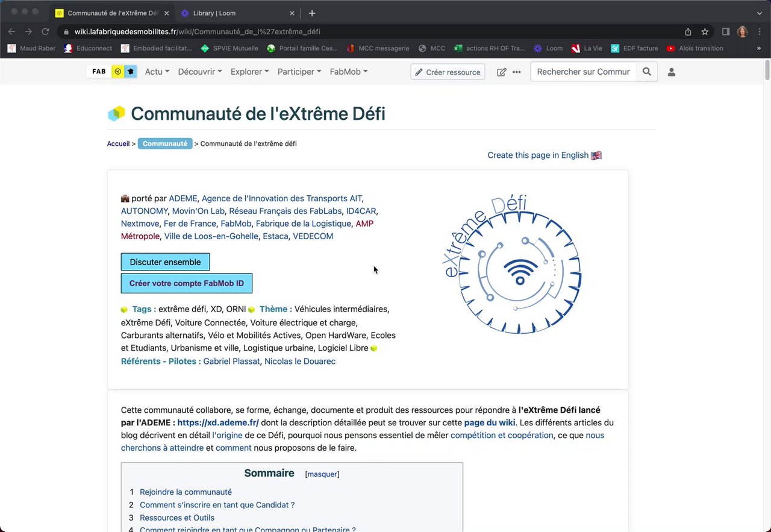Click the Discuter ensemble button

(x=165, y=262)
